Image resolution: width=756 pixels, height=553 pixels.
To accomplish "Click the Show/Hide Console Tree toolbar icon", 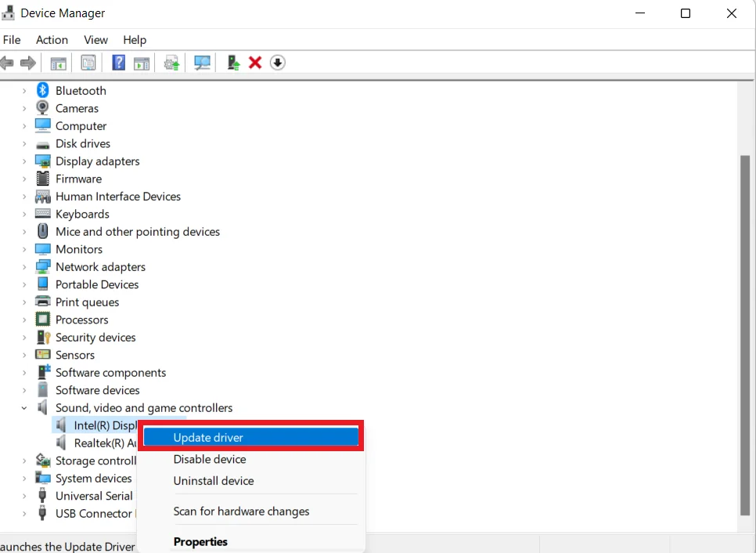I will click(58, 63).
